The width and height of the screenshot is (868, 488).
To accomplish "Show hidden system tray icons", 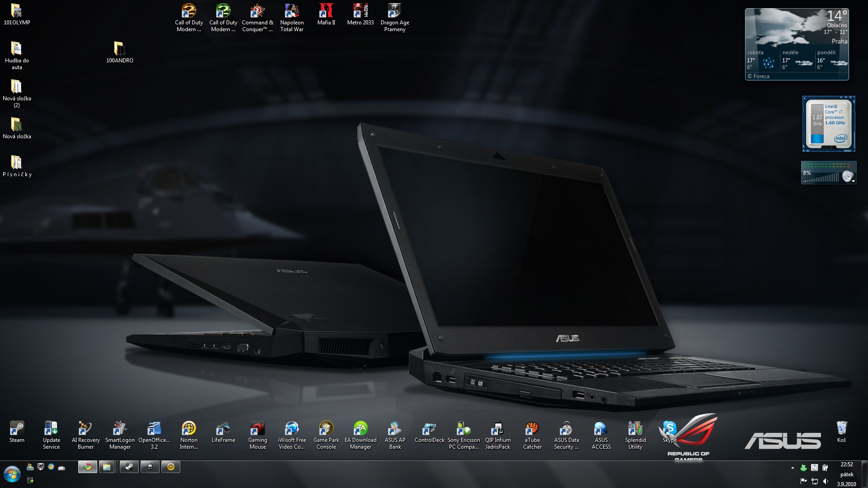I will 792,468.
